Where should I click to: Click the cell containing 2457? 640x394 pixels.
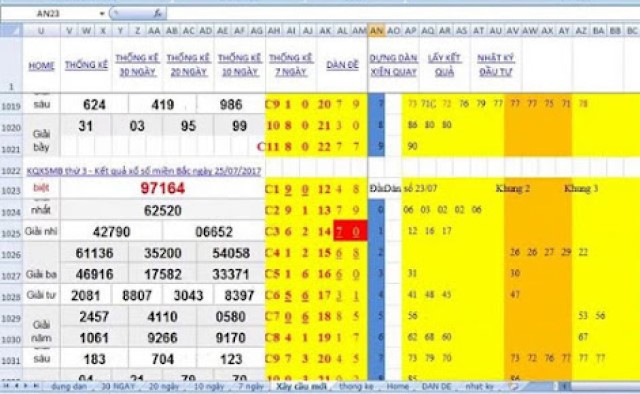(94, 317)
